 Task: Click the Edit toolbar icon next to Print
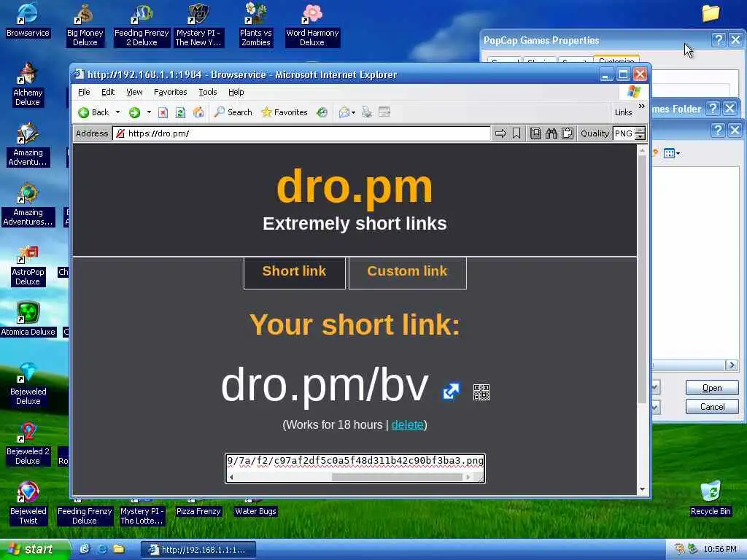coord(384,112)
